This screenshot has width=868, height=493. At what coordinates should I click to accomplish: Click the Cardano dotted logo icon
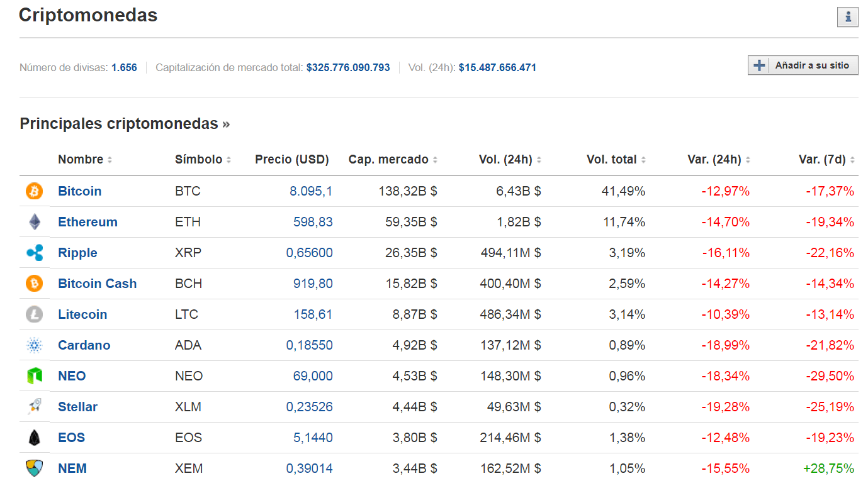tap(34, 345)
